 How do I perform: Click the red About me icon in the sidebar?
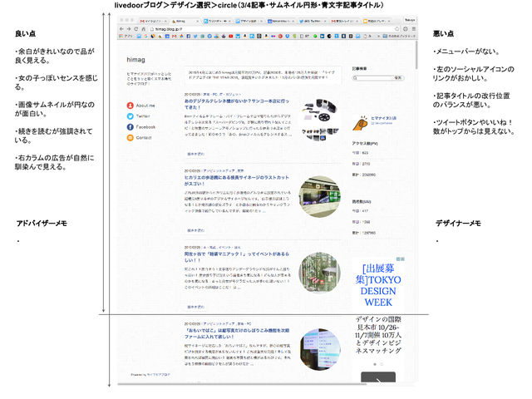point(131,106)
